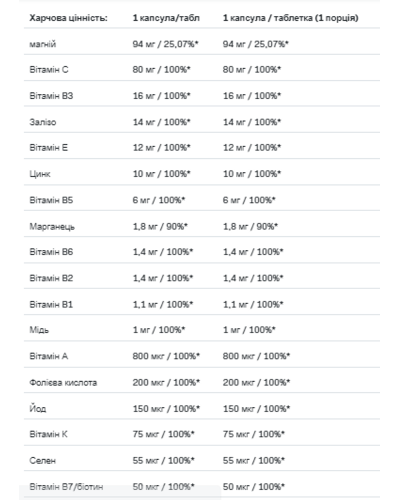The width and height of the screenshot is (400, 500).
Task: Click the 'Цинк' row label
Action: point(40,174)
